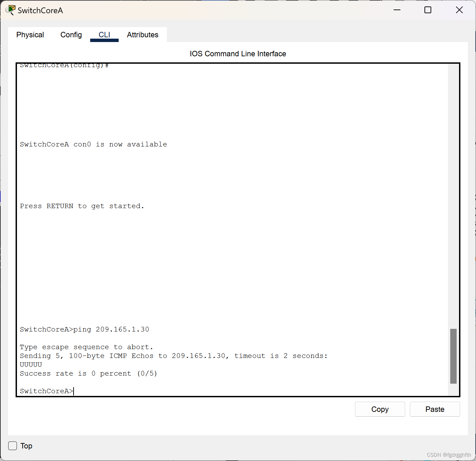
Task: Click the SwitchCoreA window icon
Action: pos(11,10)
